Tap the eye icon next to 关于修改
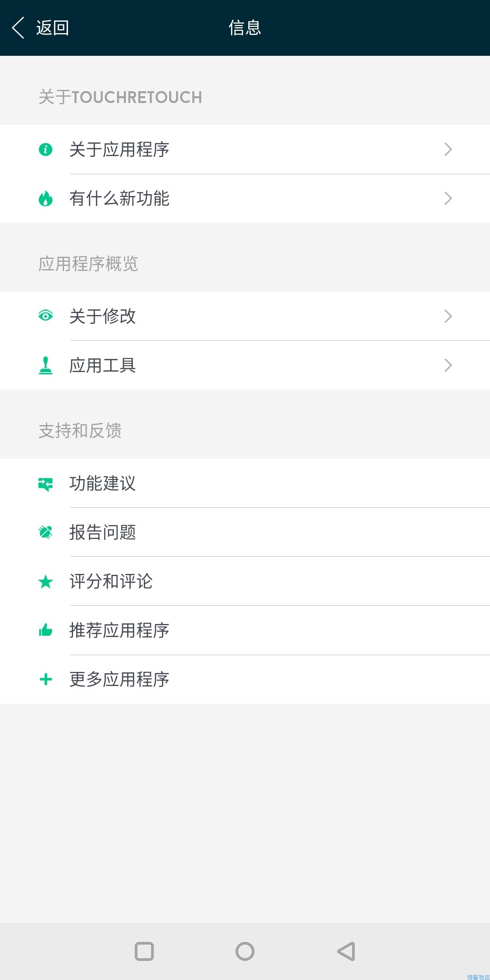 45,315
